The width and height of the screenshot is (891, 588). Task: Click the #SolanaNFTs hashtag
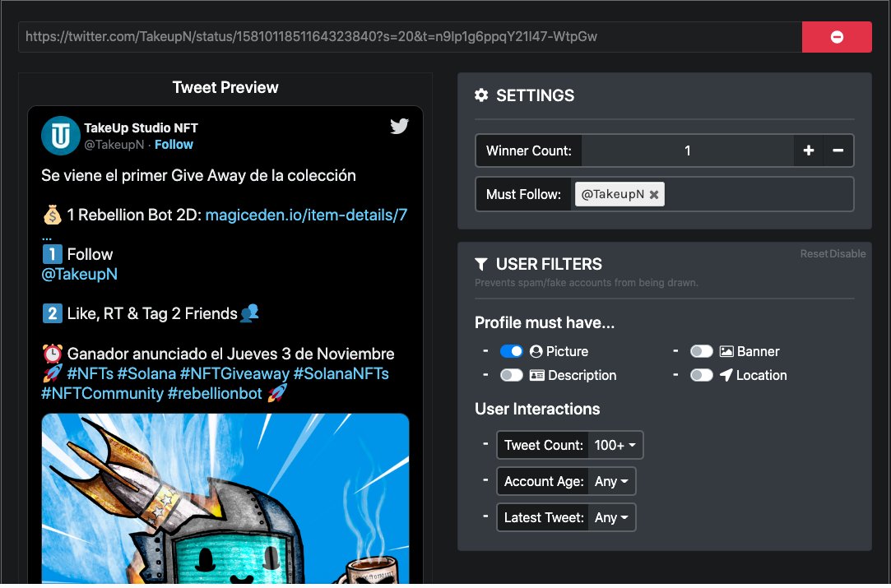341,374
